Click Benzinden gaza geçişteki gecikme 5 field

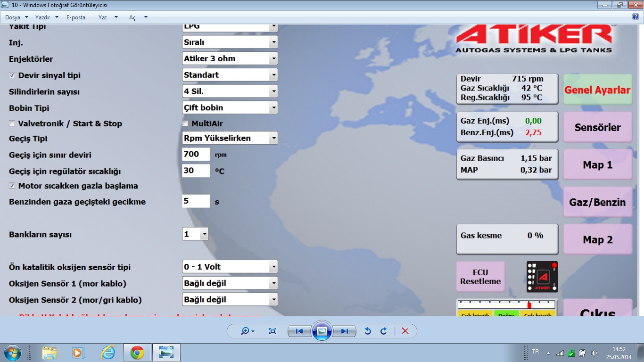tap(196, 201)
